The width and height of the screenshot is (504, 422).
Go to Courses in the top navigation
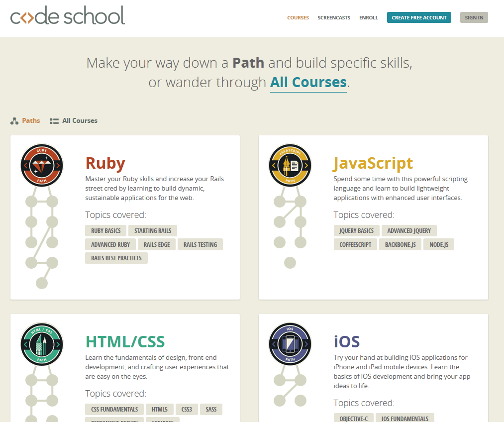(x=298, y=18)
